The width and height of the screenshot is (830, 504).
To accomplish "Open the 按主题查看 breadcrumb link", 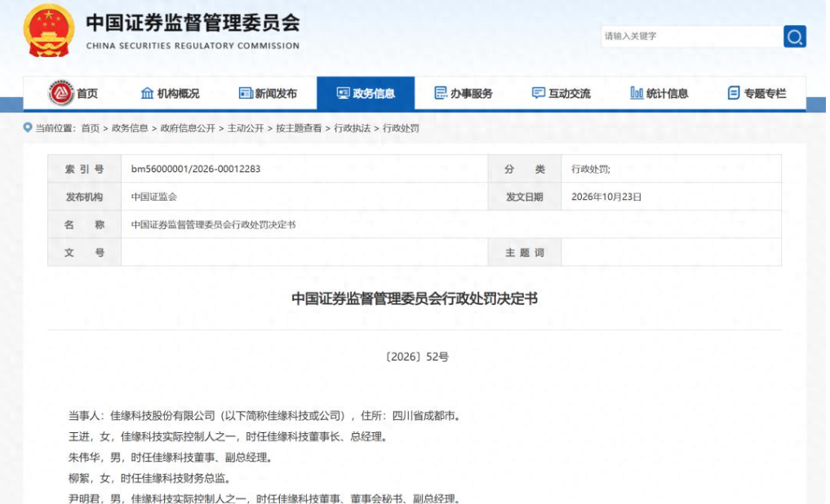I will (299, 128).
